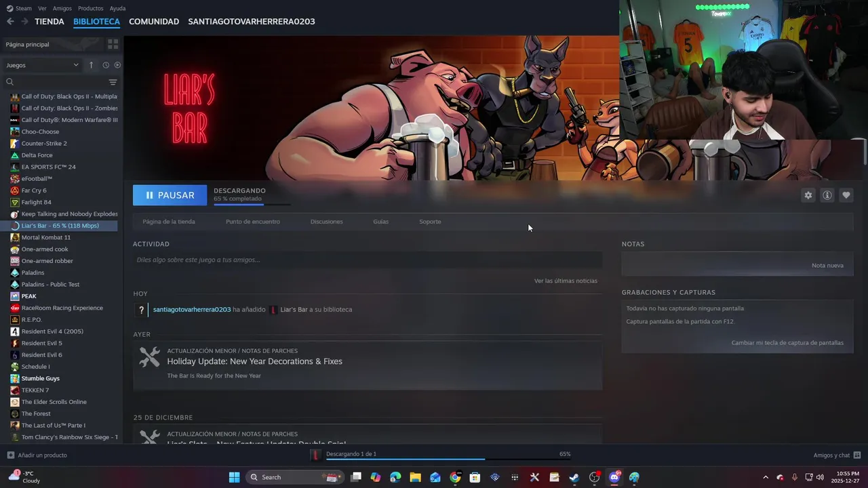Viewport: 868px width, 488px height.
Task: Switch to the COMUNIDAD tab
Action: click(x=154, y=22)
